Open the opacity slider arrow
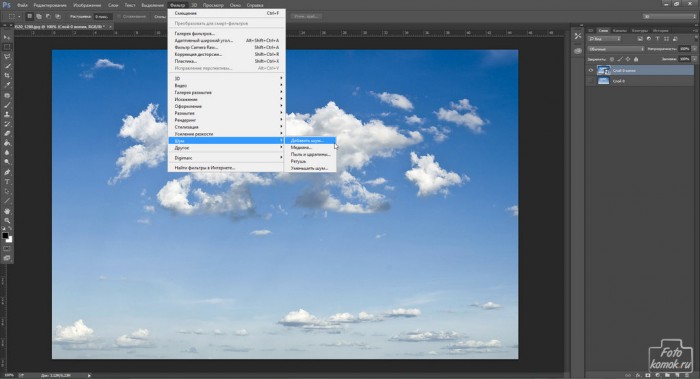The width and height of the screenshot is (700, 379). pyautogui.click(x=694, y=49)
